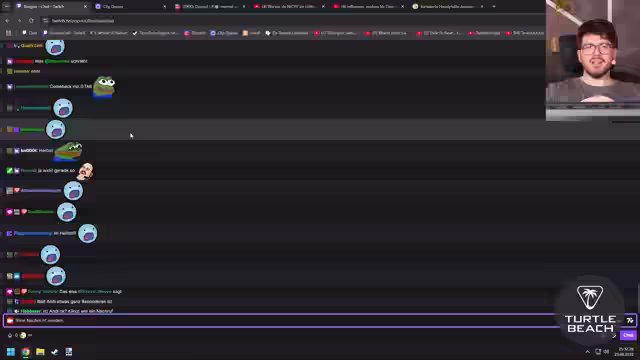Open the apps grid in the bookmarks bar
The image size is (640, 360).
click(x=8, y=33)
